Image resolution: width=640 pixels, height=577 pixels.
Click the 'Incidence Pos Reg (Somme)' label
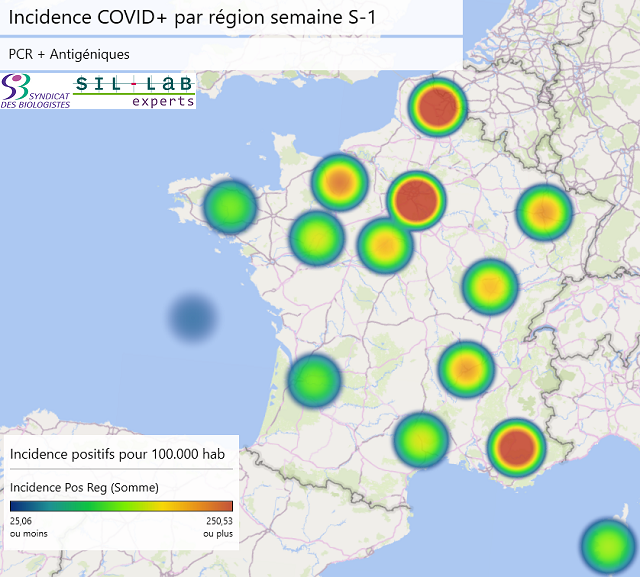click(x=84, y=487)
